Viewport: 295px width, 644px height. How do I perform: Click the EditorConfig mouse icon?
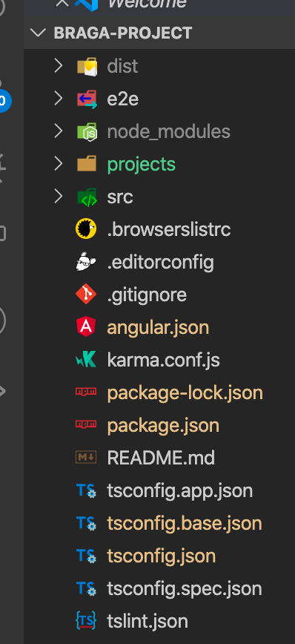(86, 262)
